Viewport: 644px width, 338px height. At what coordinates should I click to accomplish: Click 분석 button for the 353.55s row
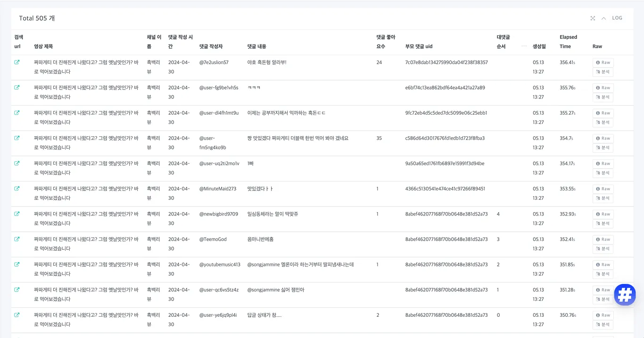coord(603,198)
